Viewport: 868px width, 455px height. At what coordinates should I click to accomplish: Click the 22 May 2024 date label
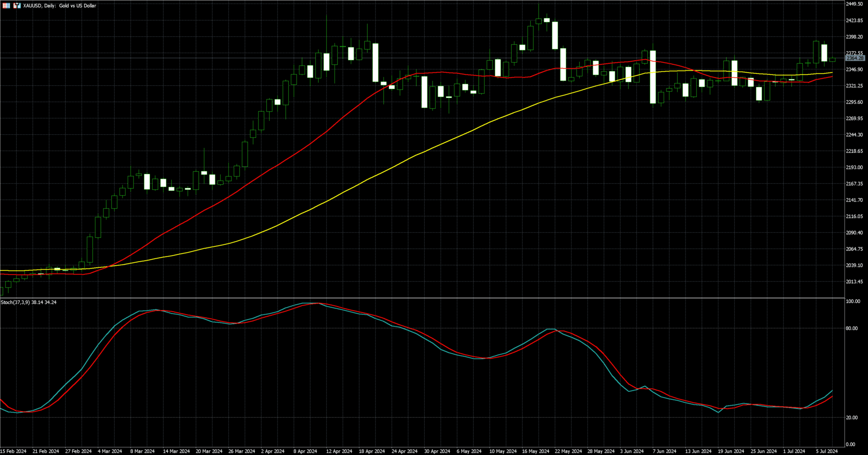pyautogui.click(x=568, y=451)
